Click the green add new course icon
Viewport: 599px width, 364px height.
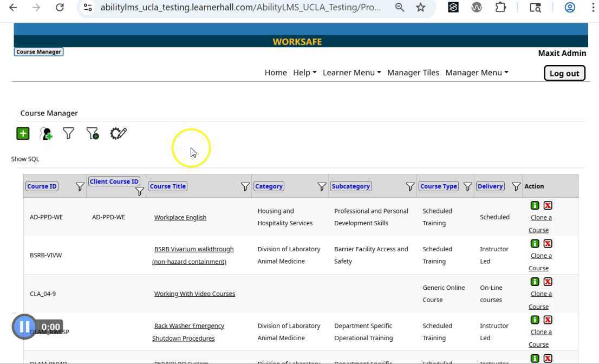tap(23, 133)
